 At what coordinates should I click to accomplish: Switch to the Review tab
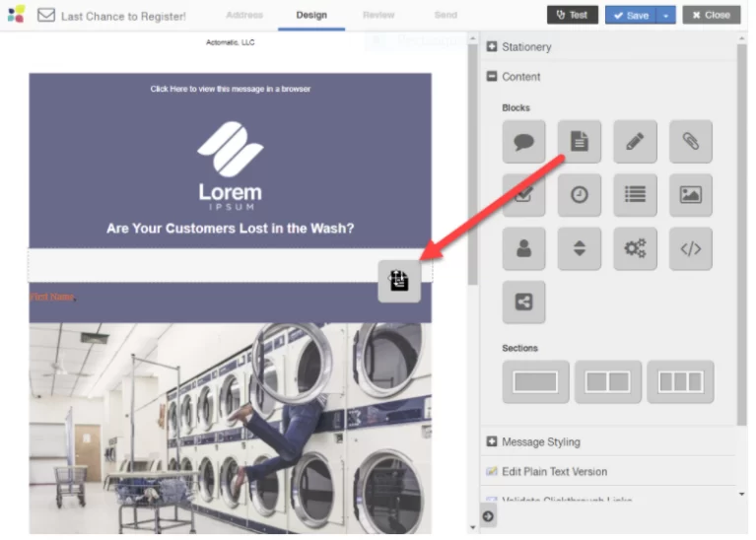point(378,15)
